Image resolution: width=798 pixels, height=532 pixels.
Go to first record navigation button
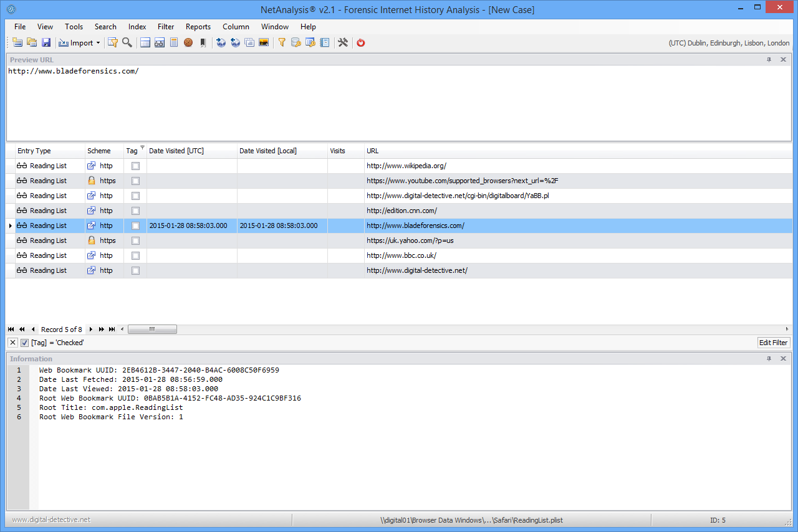click(x=11, y=329)
